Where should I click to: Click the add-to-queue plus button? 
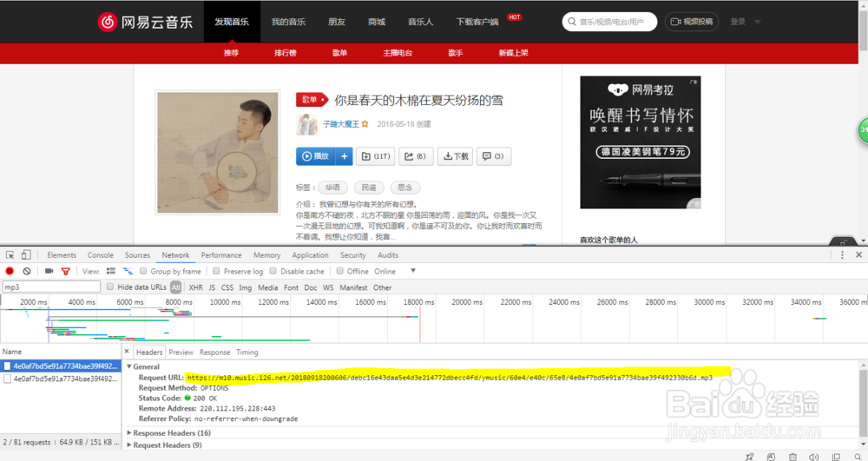coord(344,156)
